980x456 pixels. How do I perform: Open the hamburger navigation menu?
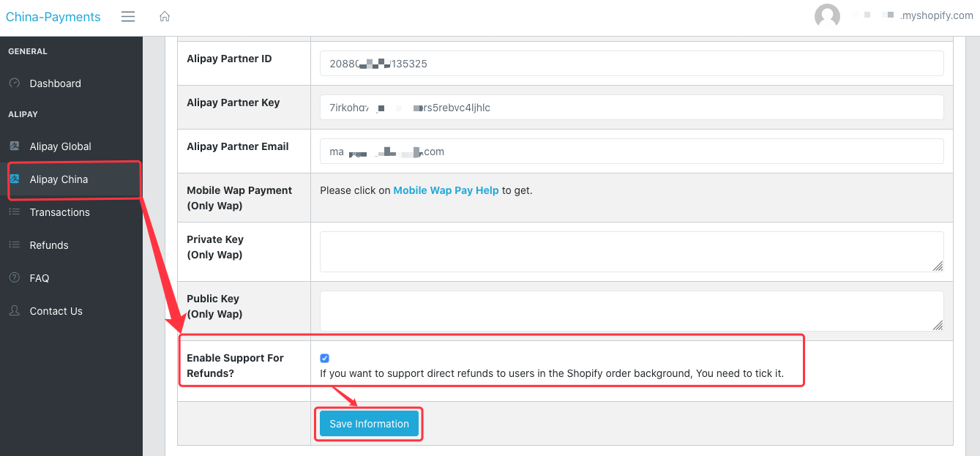[x=127, y=16]
